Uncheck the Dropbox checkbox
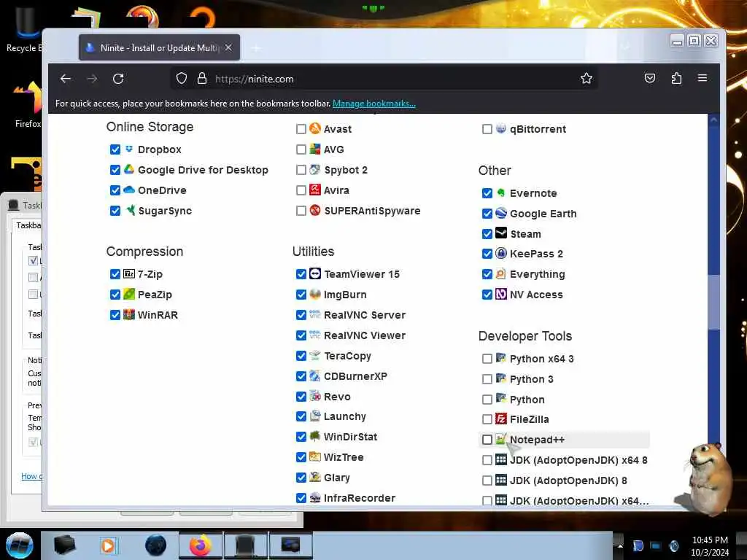The height and width of the screenshot is (560, 747). pyautogui.click(x=115, y=149)
